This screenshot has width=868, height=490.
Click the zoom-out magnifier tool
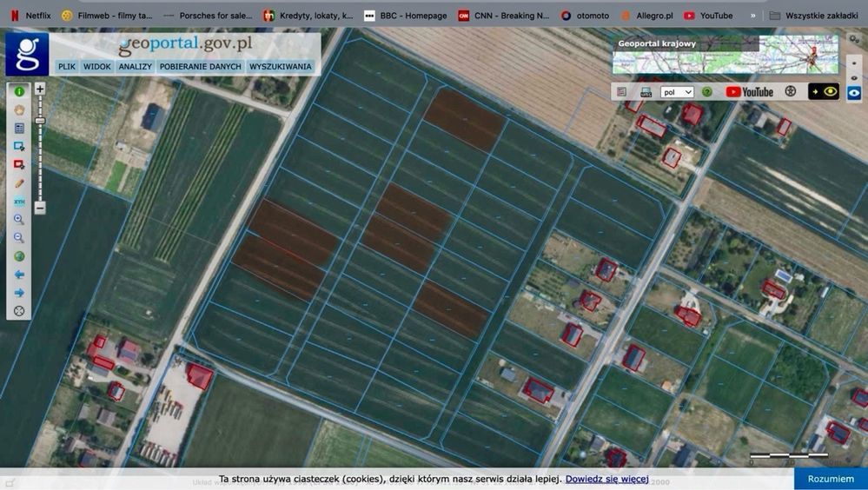pos(19,237)
